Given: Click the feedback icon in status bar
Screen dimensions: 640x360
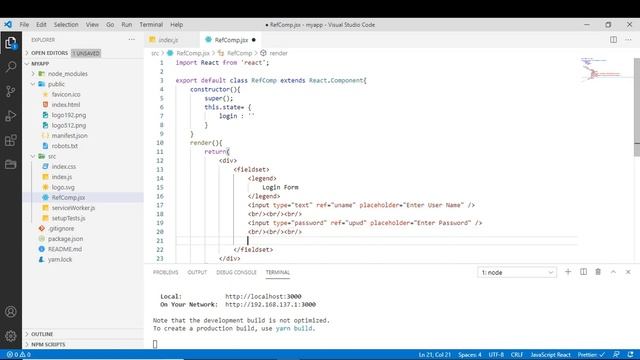Looking at the screenshot, I should [616, 354].
